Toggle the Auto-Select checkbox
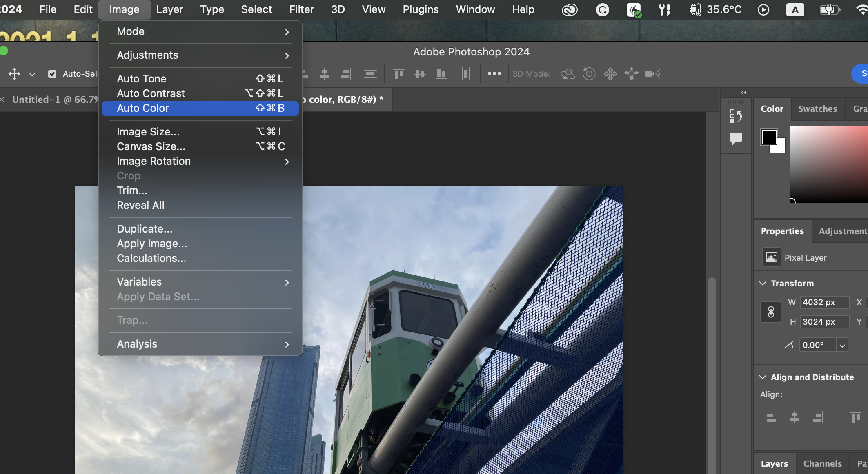This screenshot has width=868, height=474. (x=52, y=74)
